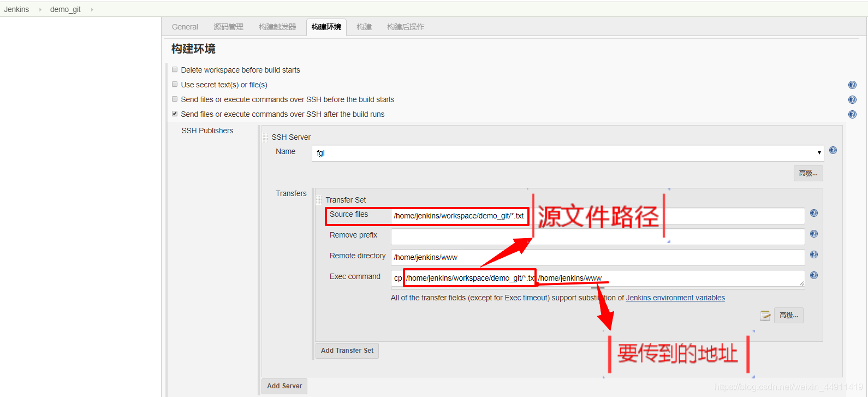
Task: Grab the drag handle of SSH Server block
Action: tap(265, 137)
